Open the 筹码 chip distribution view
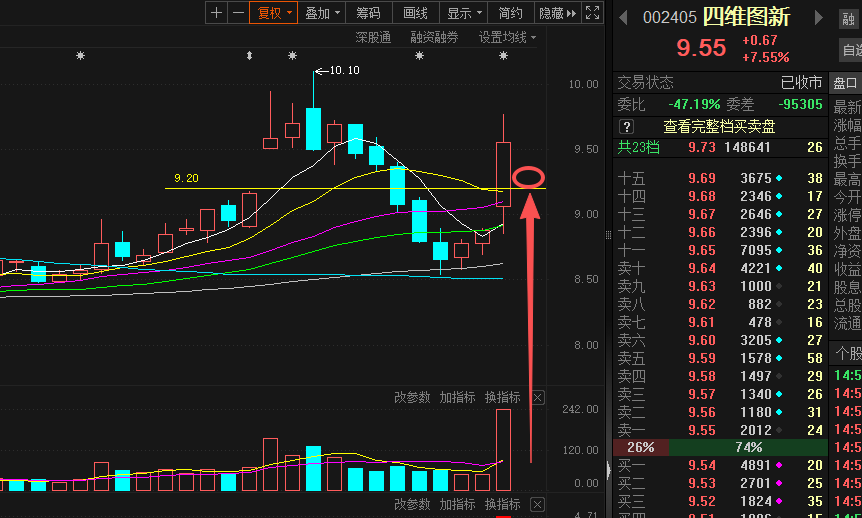The width and height of the screenshot is (862, 518). (x=368, y=13)
